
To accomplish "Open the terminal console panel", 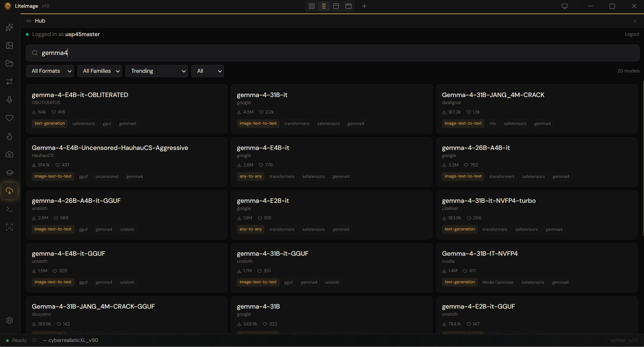I will (x=9, y=209).
